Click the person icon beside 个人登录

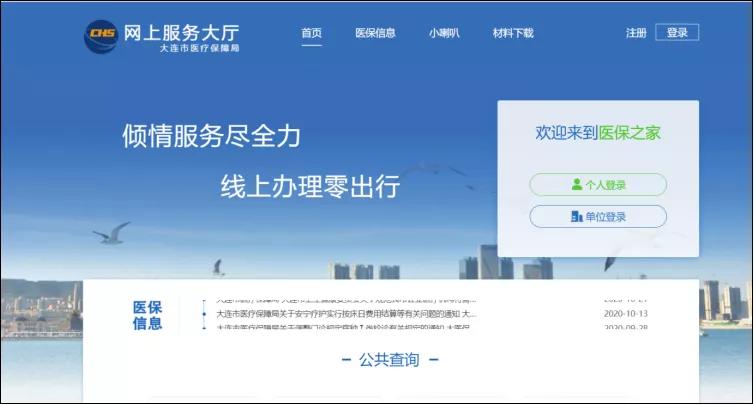pos(577,184)
